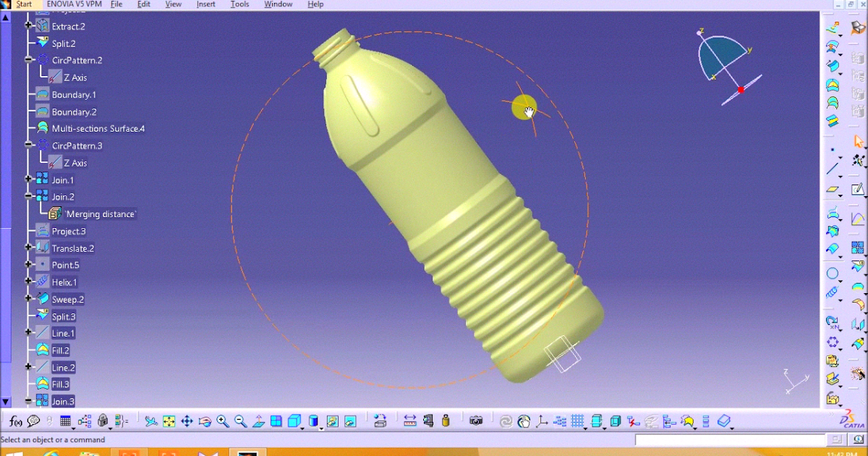Toggle Swap Visible Space
Screen dimensions: 868x456
[349, 420]
